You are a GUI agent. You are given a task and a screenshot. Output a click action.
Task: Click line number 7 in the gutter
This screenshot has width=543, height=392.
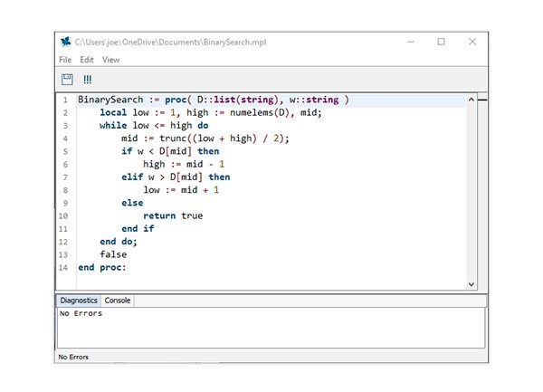coord(65,177)
